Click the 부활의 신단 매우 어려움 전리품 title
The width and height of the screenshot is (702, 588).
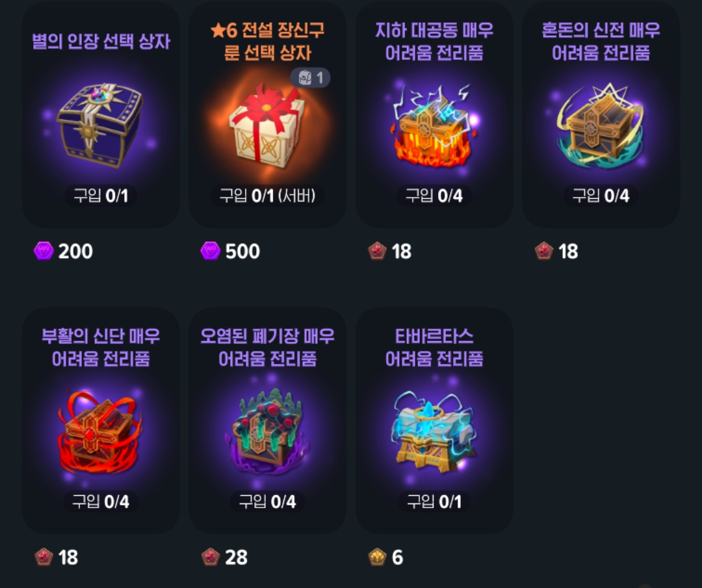coord(101,348)
